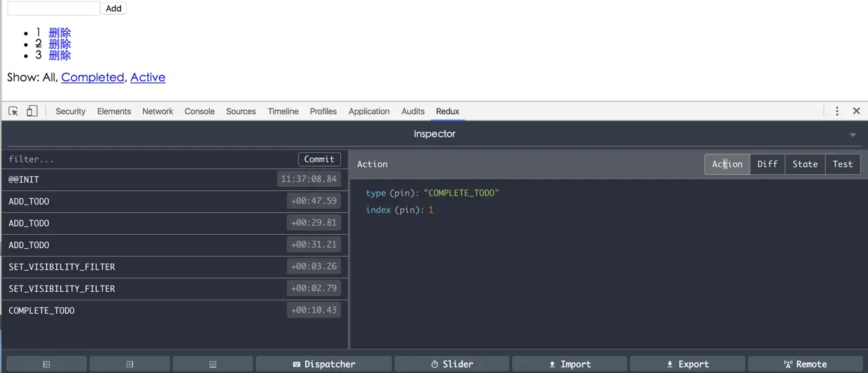
Task: Select the Redux tab
Action: click(x=447, y=111)
